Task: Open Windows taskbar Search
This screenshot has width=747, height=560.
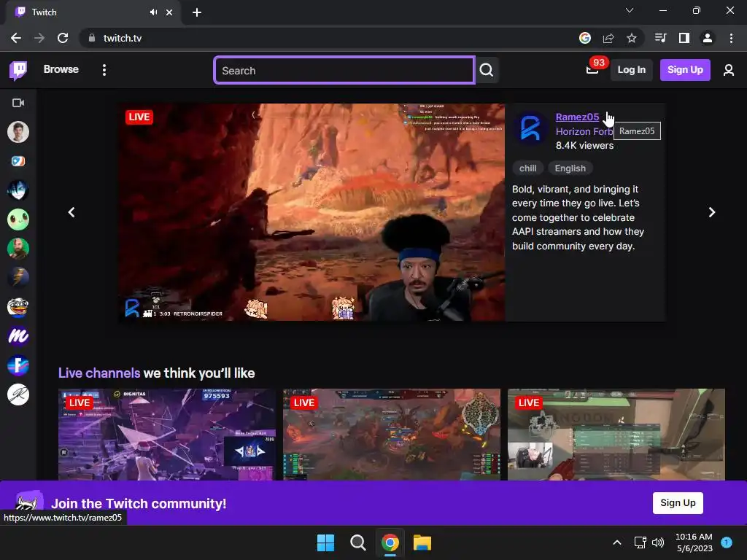Action: coord(357,542)
